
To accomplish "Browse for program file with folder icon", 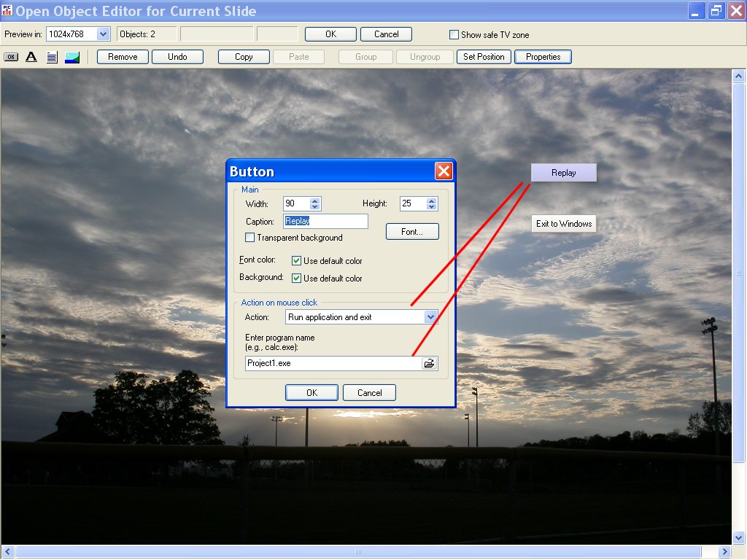I will pos(430,363).
